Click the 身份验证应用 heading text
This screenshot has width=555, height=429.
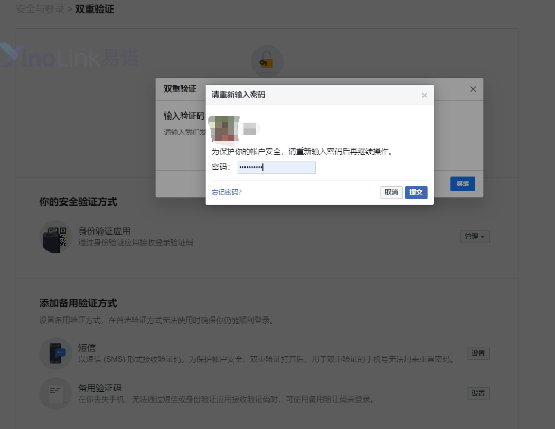(x=104, y=231)
